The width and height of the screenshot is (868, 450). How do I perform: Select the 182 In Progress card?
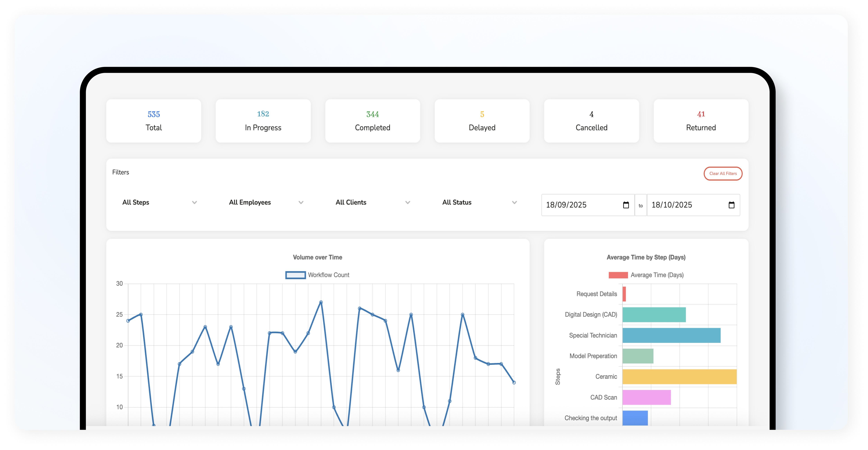tap(263, 121)
